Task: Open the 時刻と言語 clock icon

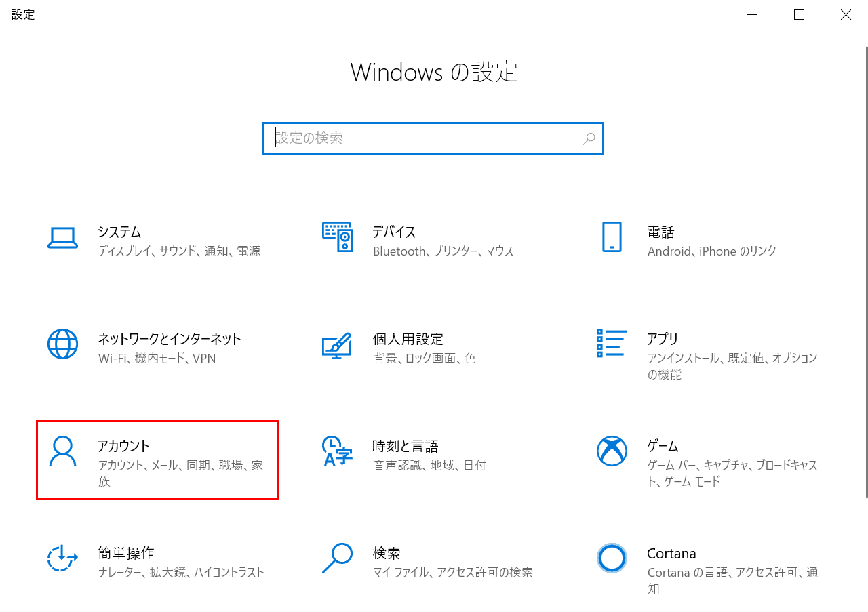Action: (337, 451)
